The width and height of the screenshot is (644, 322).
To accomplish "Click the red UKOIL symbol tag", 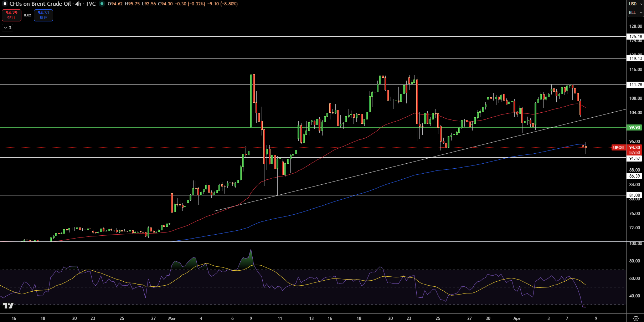I will coord(619,147).
